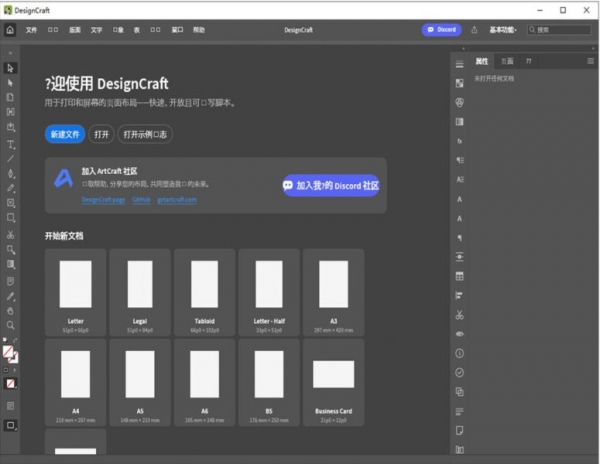
Task: Choose the Letter document preset
Action: point(75,293)
